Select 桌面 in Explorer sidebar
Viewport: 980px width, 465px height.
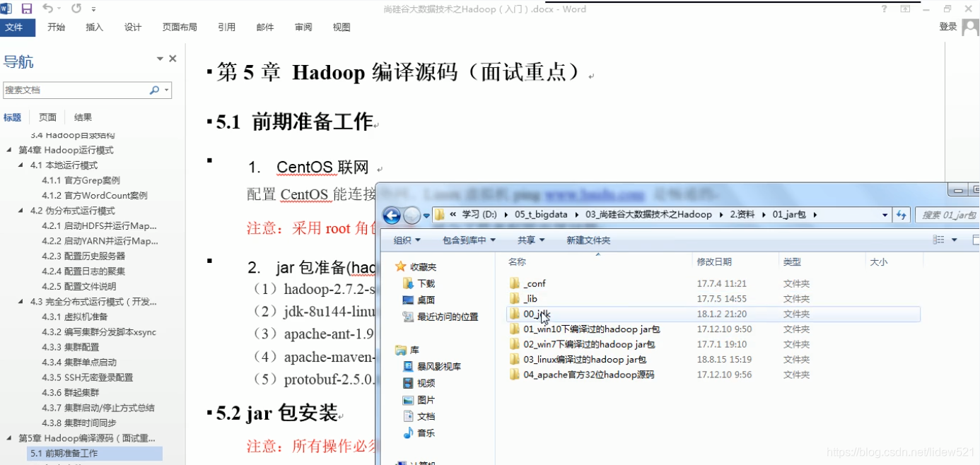[426, 300]
